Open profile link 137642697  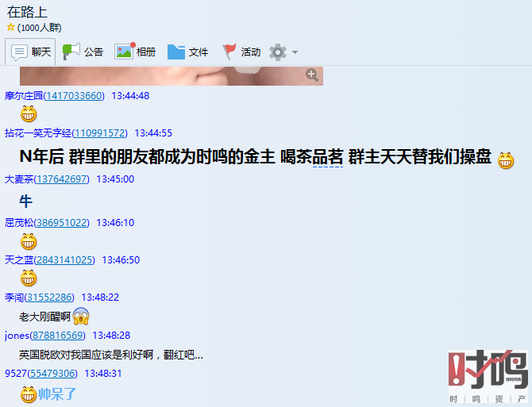click(x=61, y=179)
